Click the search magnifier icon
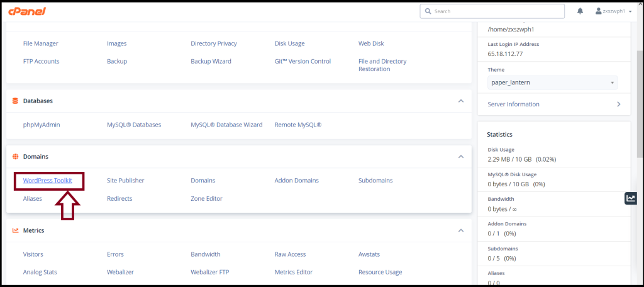 coord(428,11)
